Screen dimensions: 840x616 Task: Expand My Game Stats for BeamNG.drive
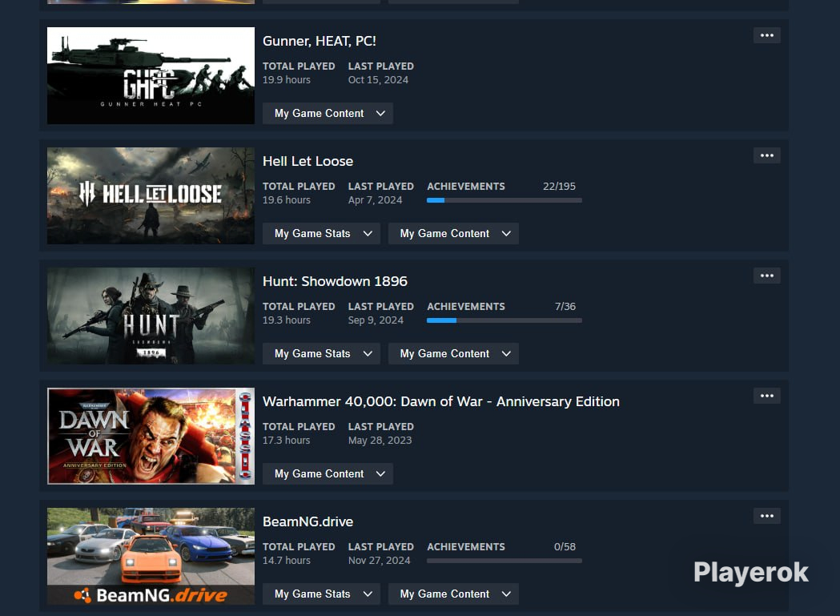click(321, 594)
